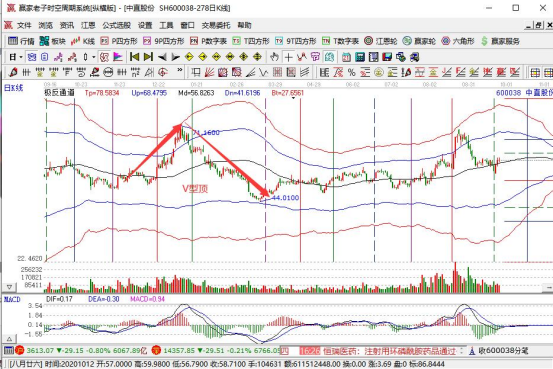Open the 文件 menu

[24, 25]
